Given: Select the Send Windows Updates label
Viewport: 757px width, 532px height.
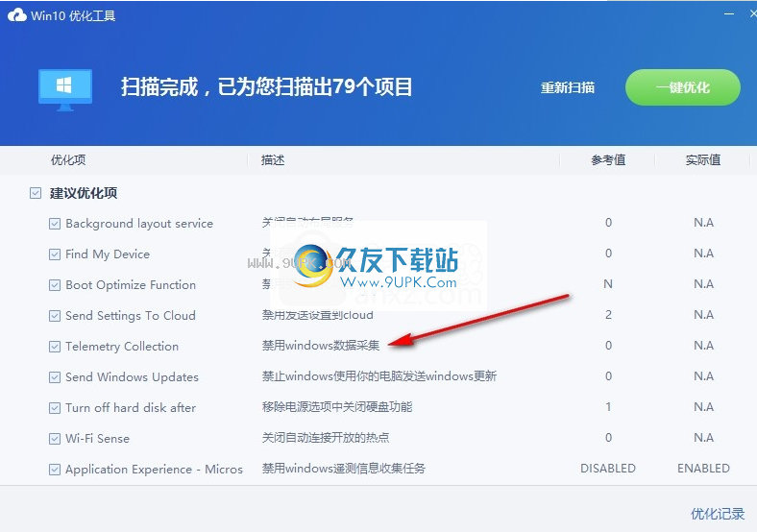Looking at the screenshot, I should 133,377.
